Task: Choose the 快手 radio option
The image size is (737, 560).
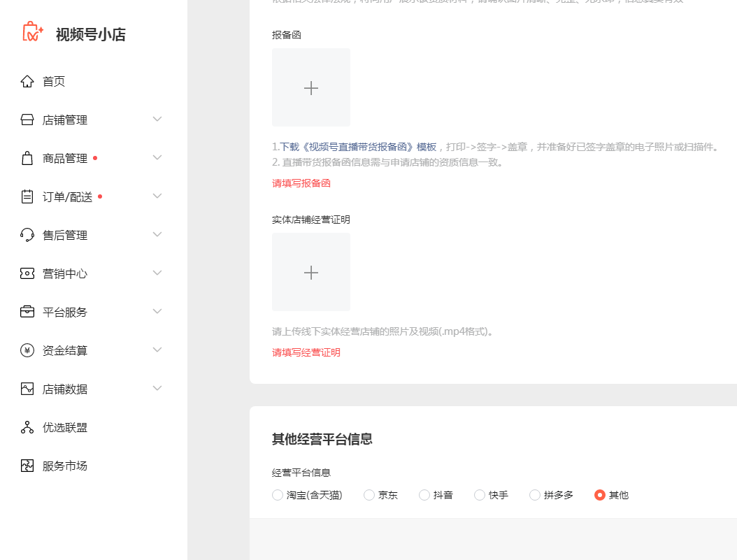Action: click(x=480, y=495)
